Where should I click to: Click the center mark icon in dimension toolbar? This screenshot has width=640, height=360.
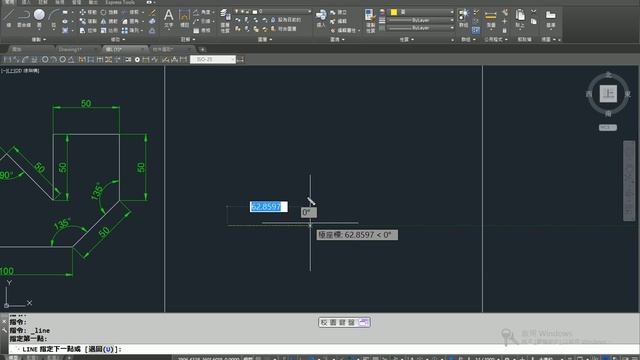point(137,60)
